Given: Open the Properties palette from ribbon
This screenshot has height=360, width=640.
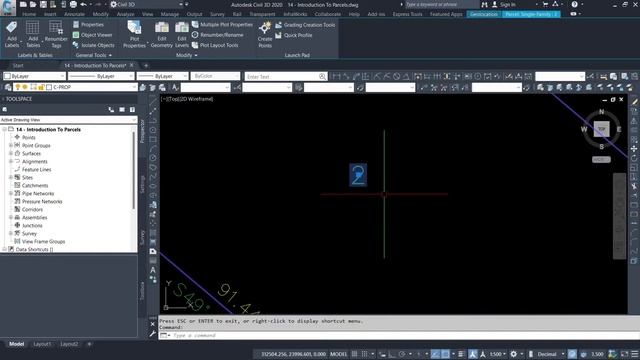Looking at the screenshot, I should 88,24.
